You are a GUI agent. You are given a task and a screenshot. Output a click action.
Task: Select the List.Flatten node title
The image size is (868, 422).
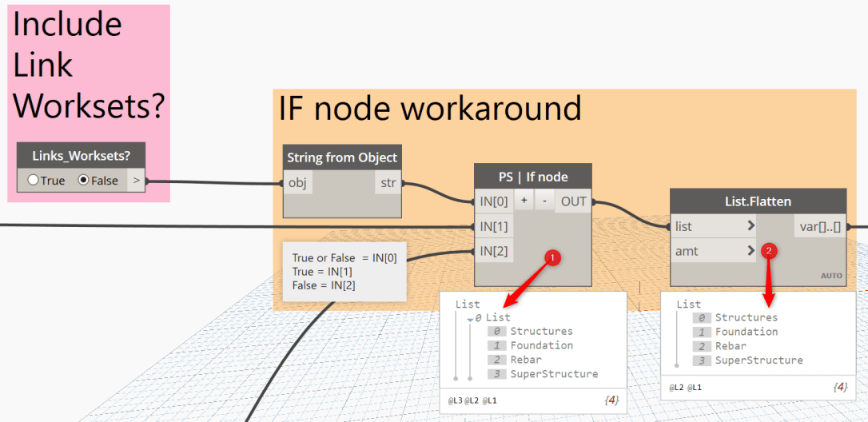click(x=757, y=201)
